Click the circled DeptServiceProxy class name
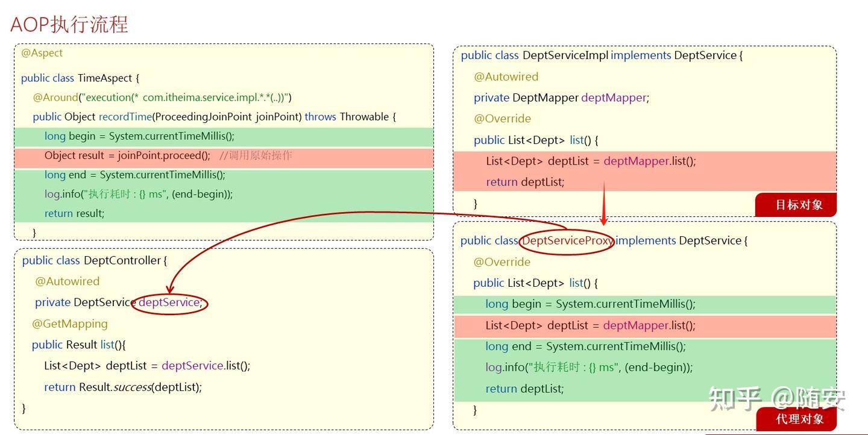The image size is (868, 435). coord(565,240)
